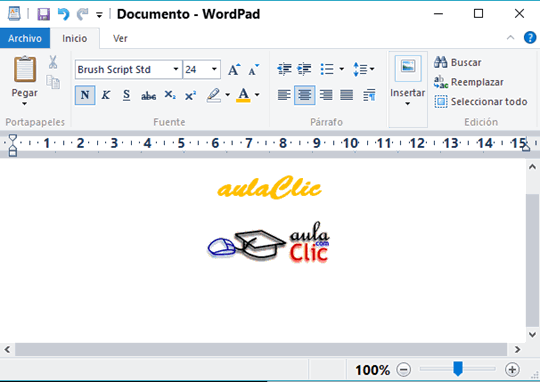Start a bulleted list

[x=326, y=69]
